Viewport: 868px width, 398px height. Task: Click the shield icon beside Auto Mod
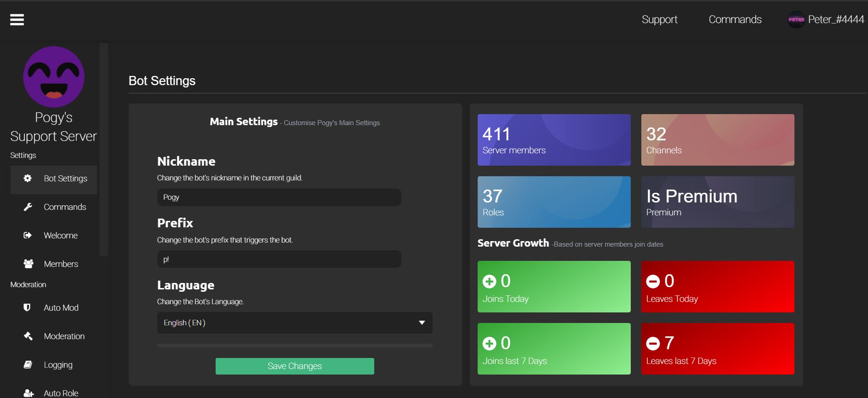[27, 307]
